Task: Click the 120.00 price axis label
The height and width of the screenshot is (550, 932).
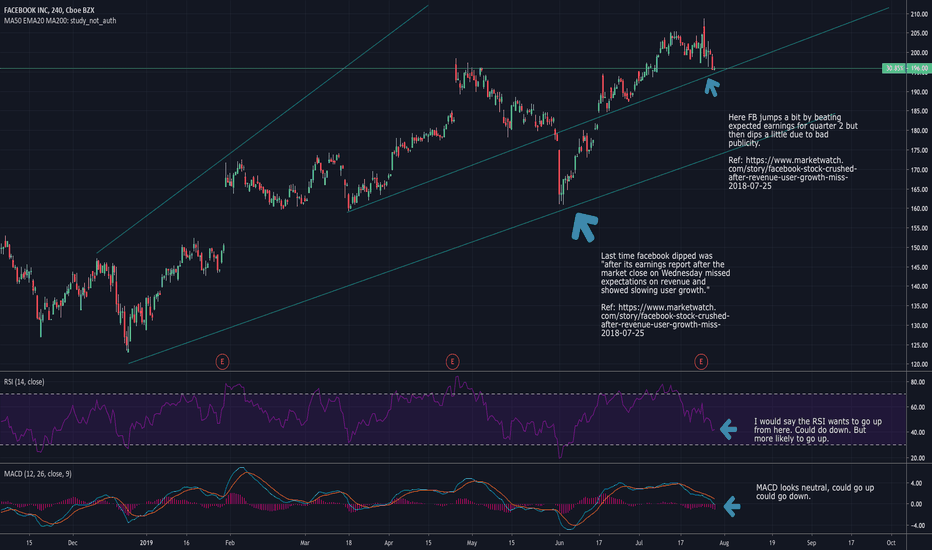Action: click(919, 364)
